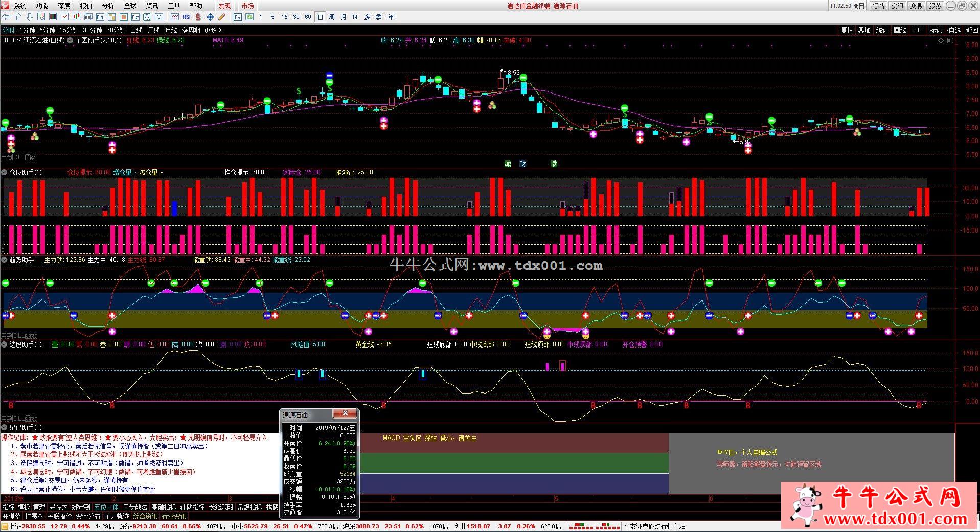Click the 叠加 overlay button

pyautogui.click(x=864, y=30)
